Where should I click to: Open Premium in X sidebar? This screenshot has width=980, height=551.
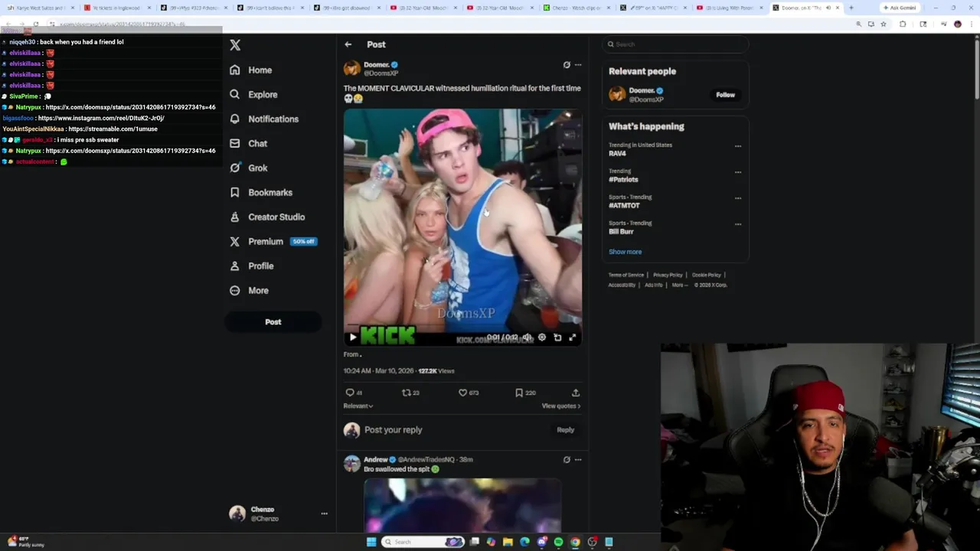(273, 241)
